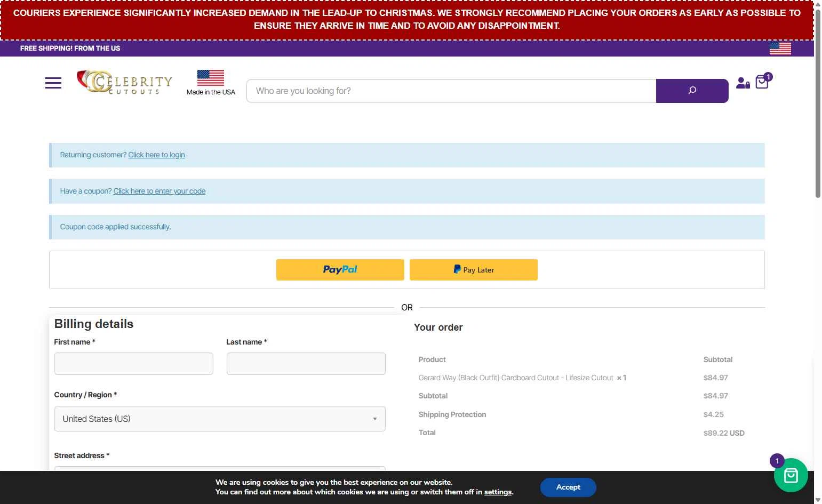Screen dimensions: 822x504
Task: Click into the Last name field
Action: [x=306, y=364]
